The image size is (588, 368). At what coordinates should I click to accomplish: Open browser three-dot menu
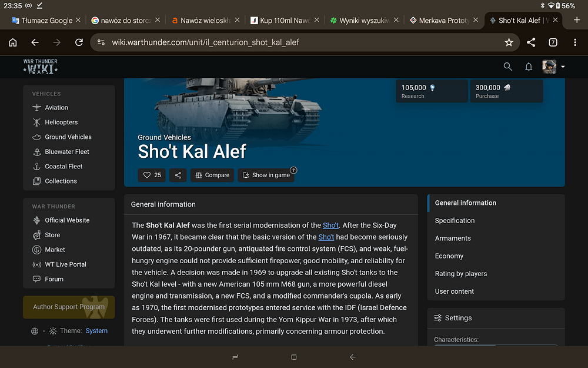tap(575, 42)
